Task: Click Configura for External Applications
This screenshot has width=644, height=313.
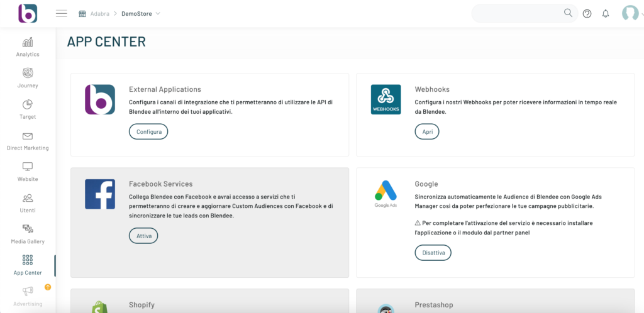Action: pos(148,131)
